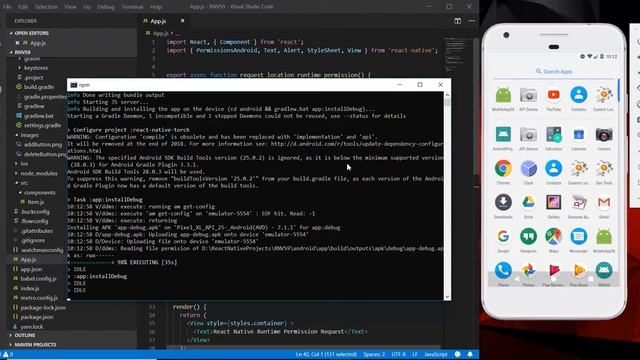640x360 pixels.
Task: Click notifications bell in VS Code status bar
Action: click(470, 354)
